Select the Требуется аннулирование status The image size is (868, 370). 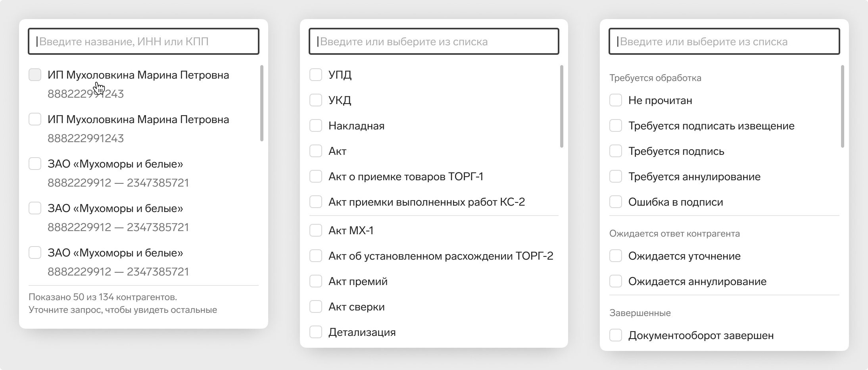pos(616,176)
